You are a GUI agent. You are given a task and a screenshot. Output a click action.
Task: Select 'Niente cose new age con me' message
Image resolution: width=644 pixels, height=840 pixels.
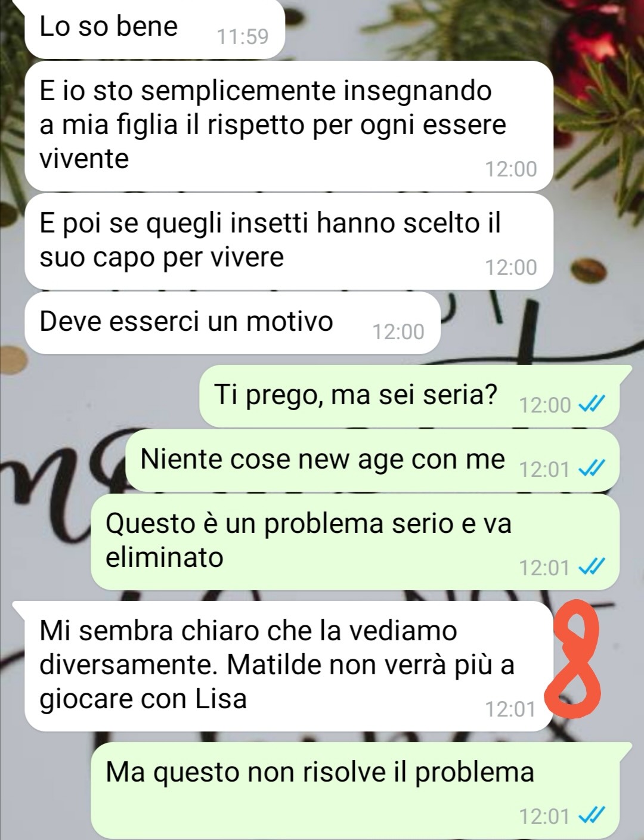[x=372, y=460]
